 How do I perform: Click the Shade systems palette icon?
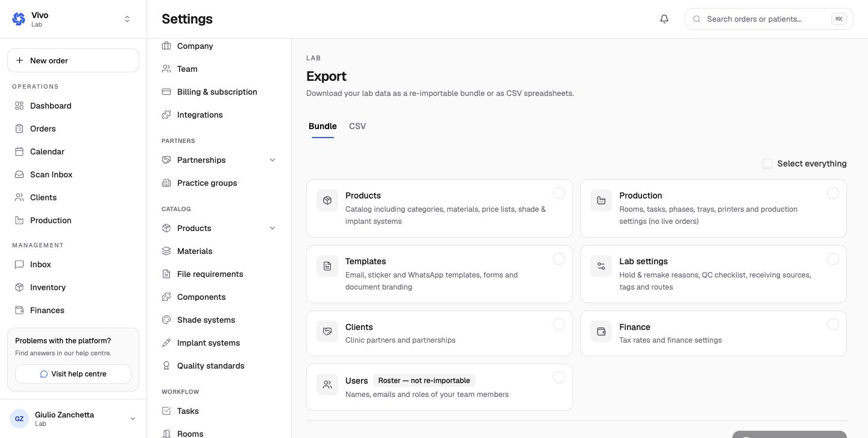[x=166, y=320]
